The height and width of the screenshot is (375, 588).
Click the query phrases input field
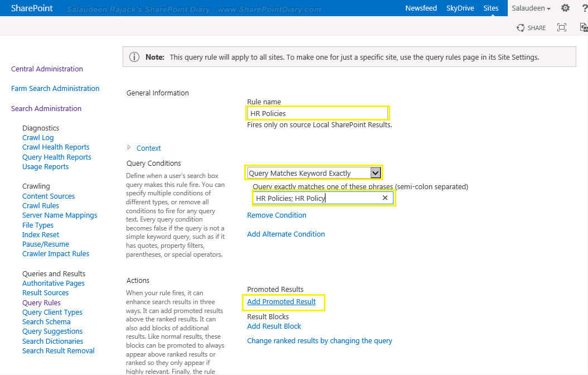tap(323, 198)
